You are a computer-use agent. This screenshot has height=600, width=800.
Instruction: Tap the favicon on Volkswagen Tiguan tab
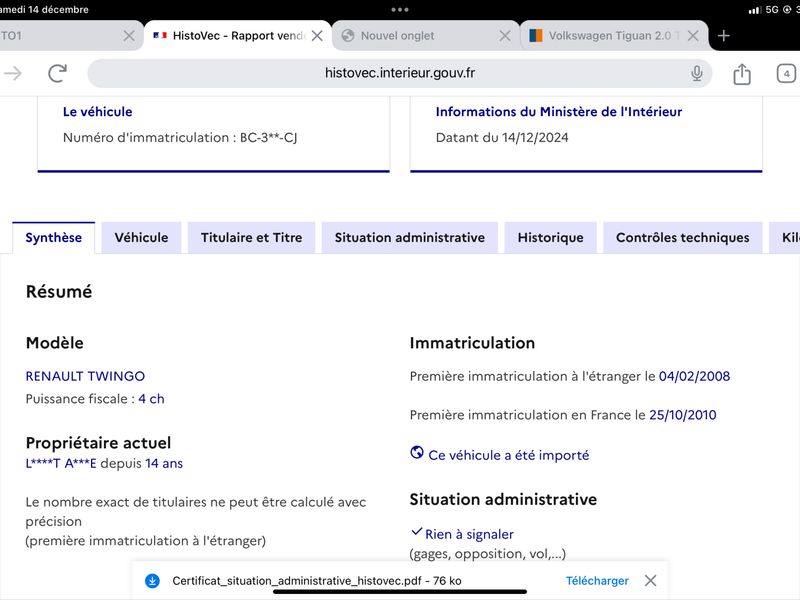[536, 35]
